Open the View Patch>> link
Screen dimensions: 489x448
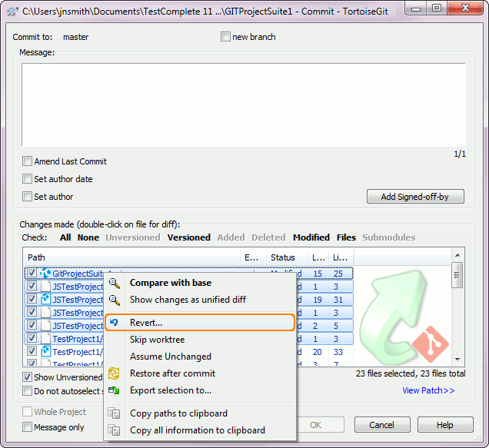pos(428,390)
